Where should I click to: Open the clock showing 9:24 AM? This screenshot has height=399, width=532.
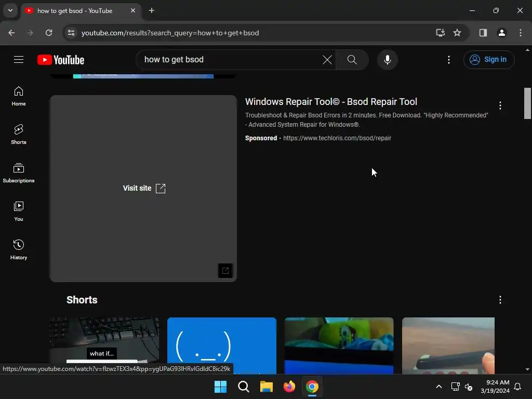tap(495, 387)
